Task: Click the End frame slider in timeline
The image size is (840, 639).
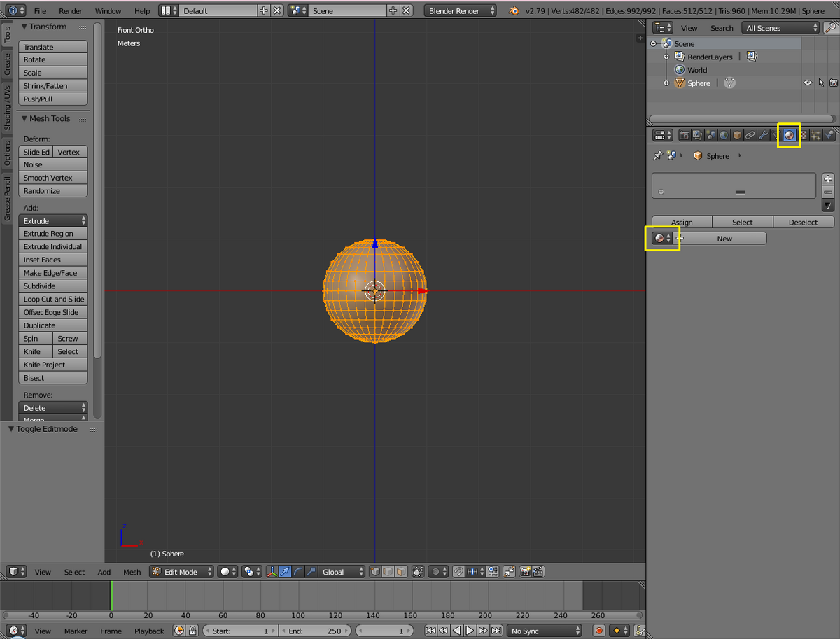Action: pyautogui.click(x=315, y=631)
